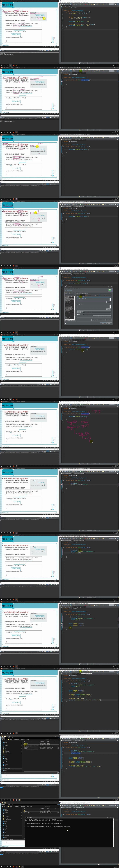Viewport: 119px width, 868px height.
Task: Open the Arguments tab in Run Configurations
Action: click(x=83, y=295)
